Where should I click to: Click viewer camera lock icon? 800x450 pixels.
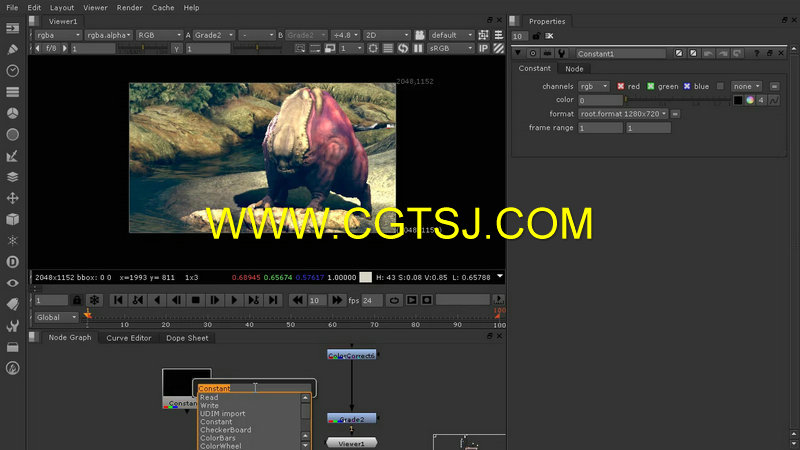pyautogui.click(x=419, y=35)
